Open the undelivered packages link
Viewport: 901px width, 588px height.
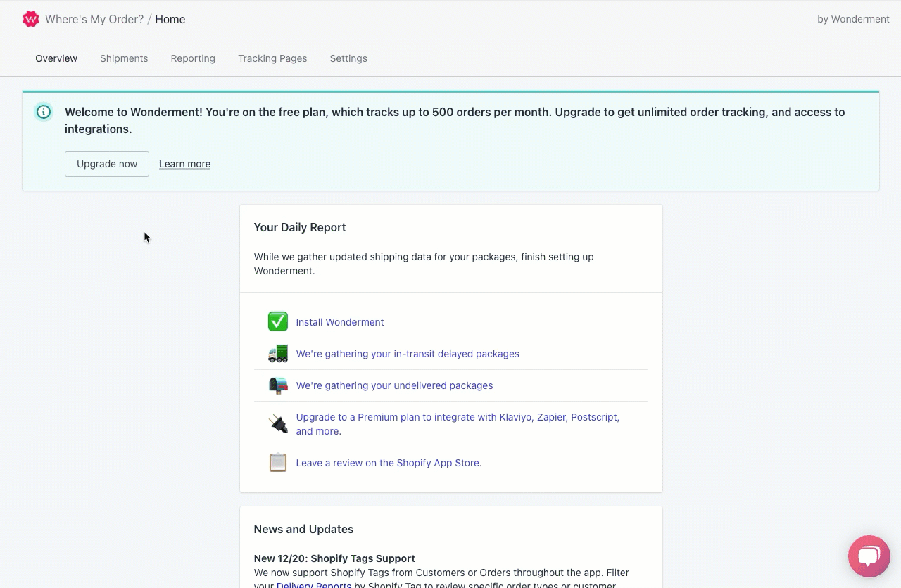pos(394,385)
